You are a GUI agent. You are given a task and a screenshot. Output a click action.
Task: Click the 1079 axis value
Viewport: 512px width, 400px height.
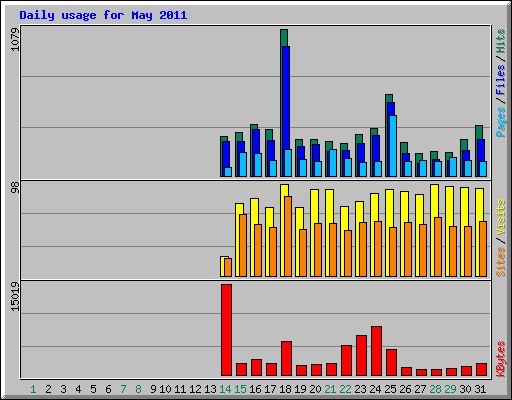15,39
